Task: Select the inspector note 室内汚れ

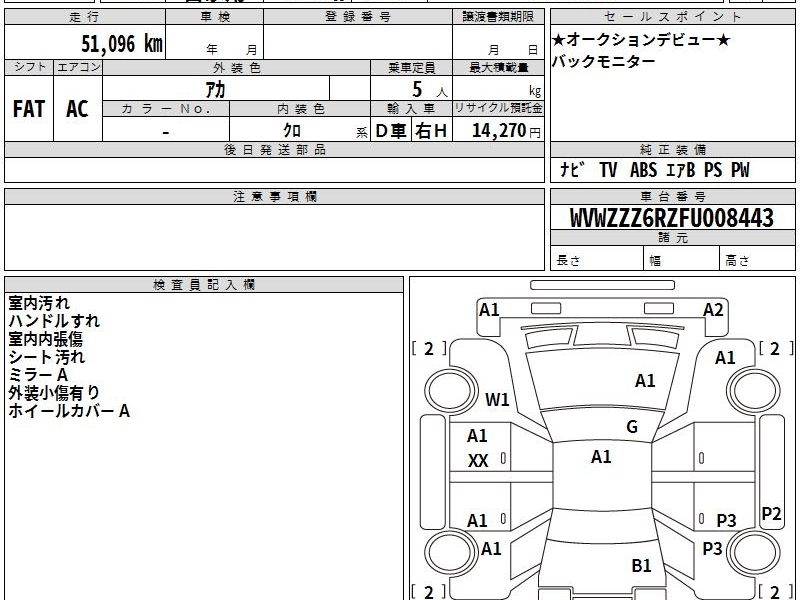Action: point(39,303)
